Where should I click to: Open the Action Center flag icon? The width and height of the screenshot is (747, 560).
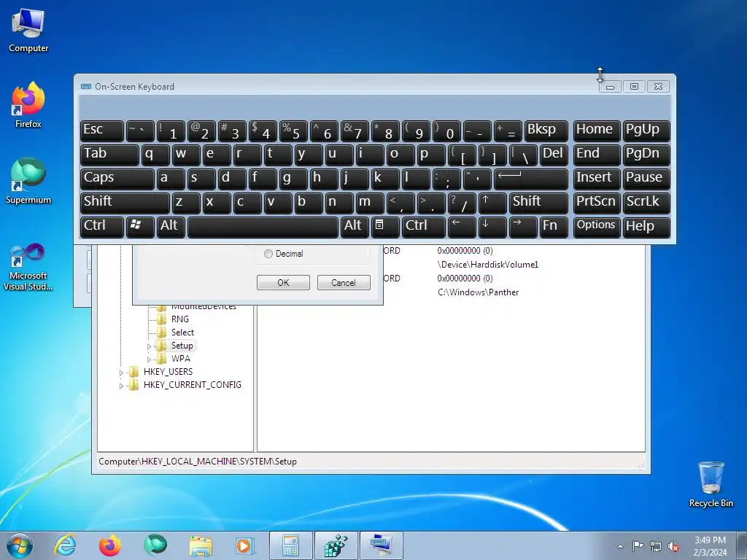[638, 545]
